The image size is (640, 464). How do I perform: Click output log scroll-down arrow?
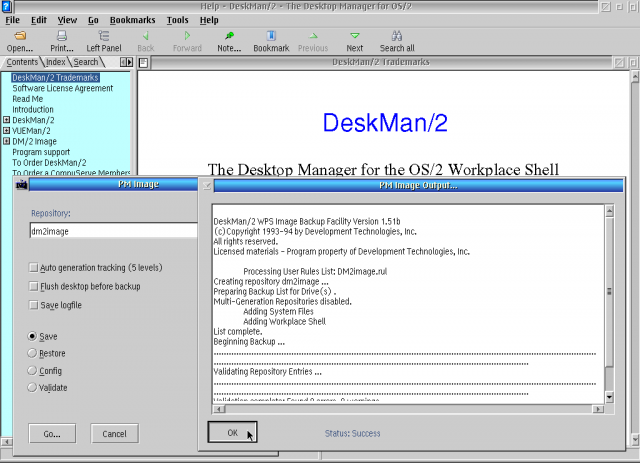point(609,397)
